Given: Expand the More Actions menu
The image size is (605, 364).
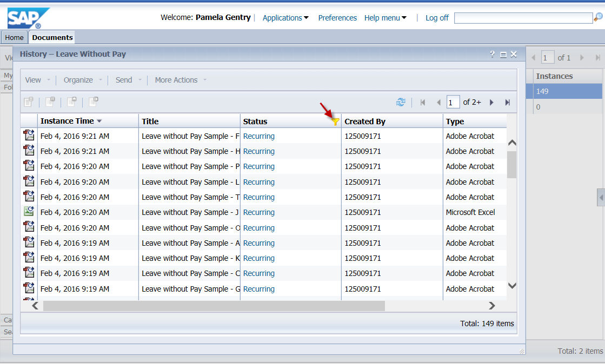Looking at the screenshot, I should [x=176, y=79].
